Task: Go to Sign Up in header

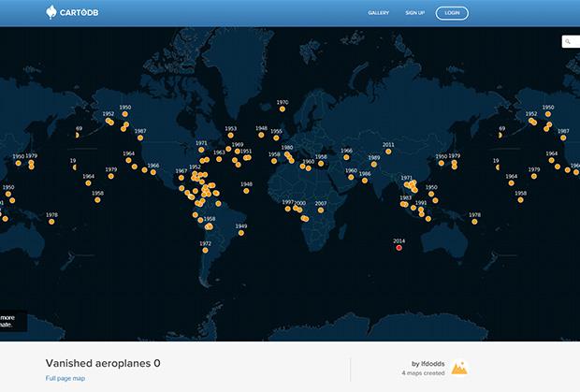Action: click(x=414, y=13)
